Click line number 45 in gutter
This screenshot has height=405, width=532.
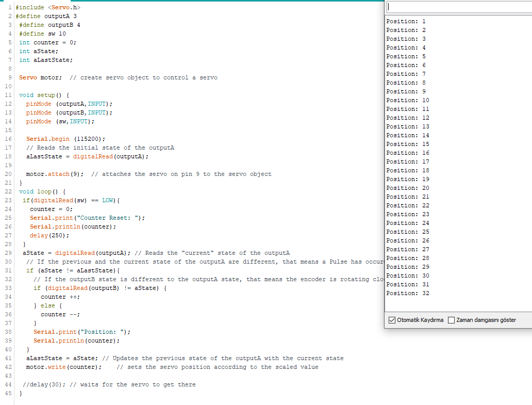coord(8,394)
